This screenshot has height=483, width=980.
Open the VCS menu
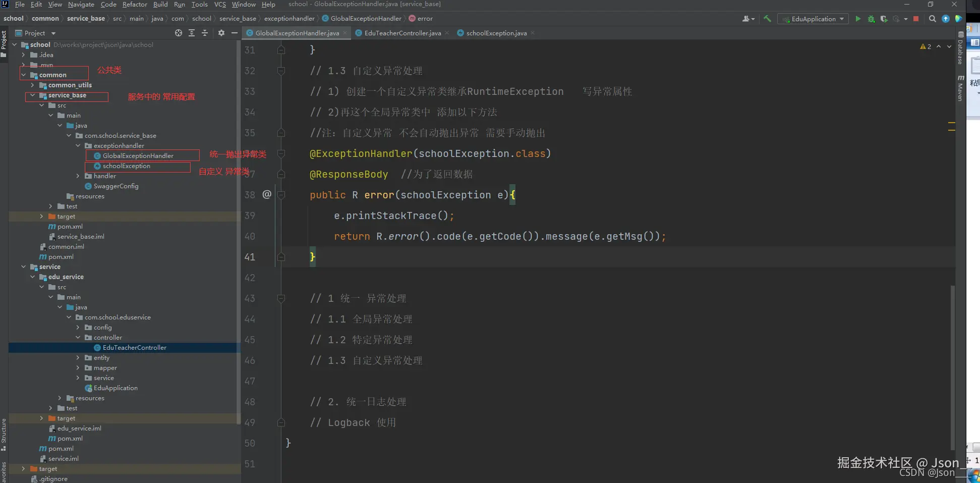[220, 5]
